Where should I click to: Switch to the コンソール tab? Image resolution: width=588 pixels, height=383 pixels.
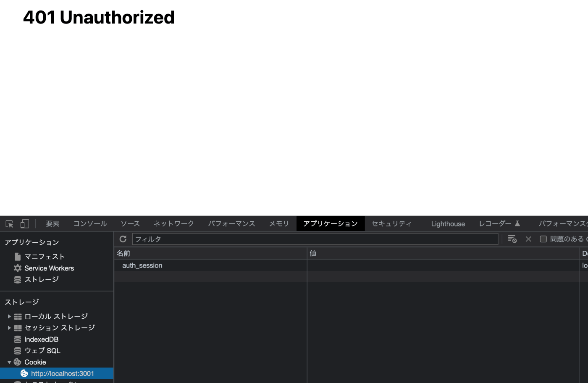pyautogui.click(x=90, y=224)
